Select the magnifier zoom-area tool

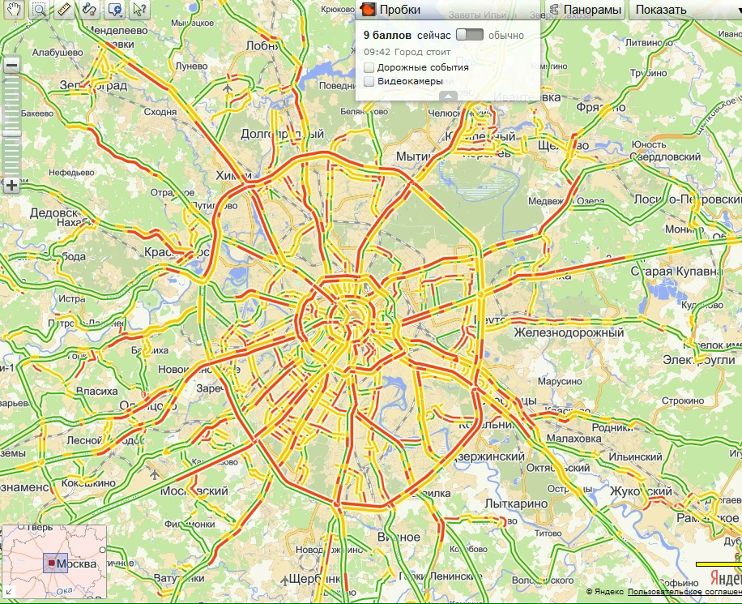(x=38, y=10)
